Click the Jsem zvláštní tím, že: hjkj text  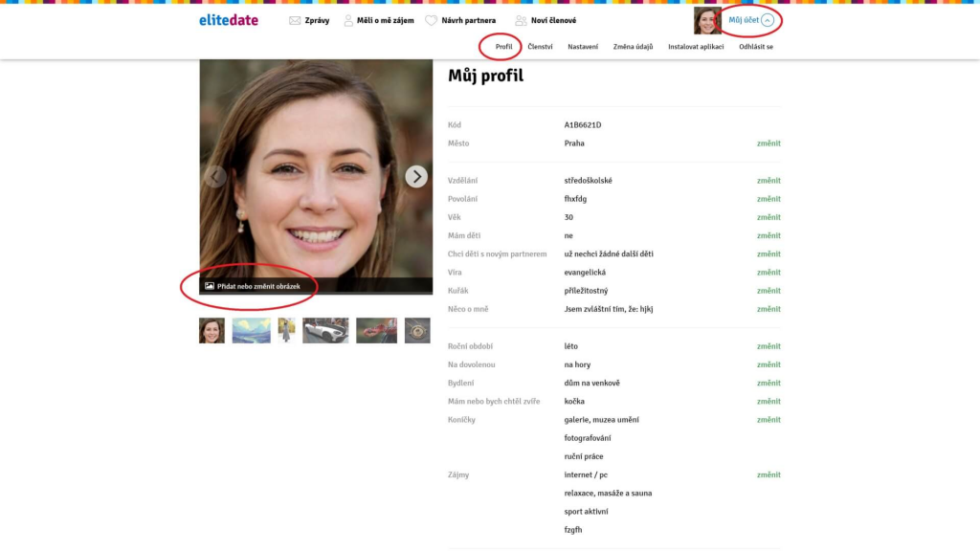608,309
